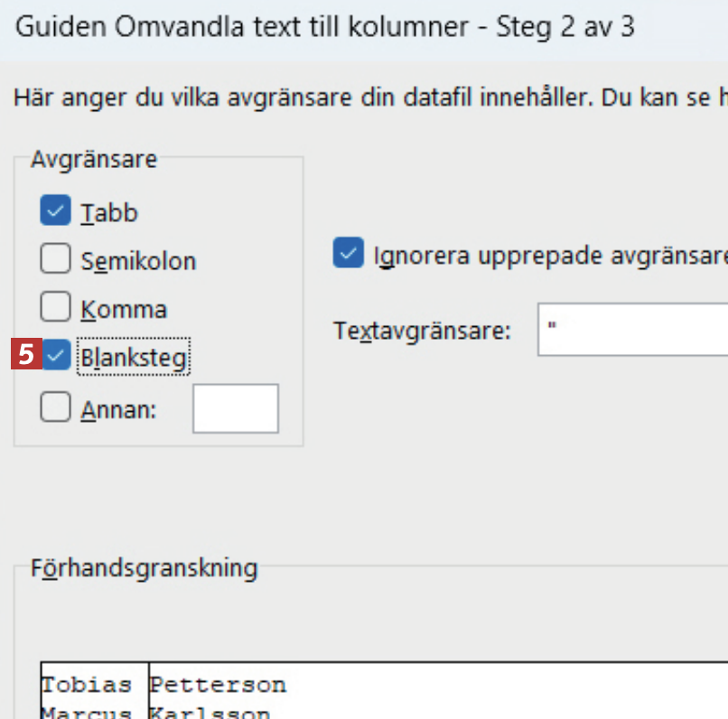The height and width of the screenshot is (719, 728).
Task: Toggle the Blanksteg checkbox off
Action: 57,357
